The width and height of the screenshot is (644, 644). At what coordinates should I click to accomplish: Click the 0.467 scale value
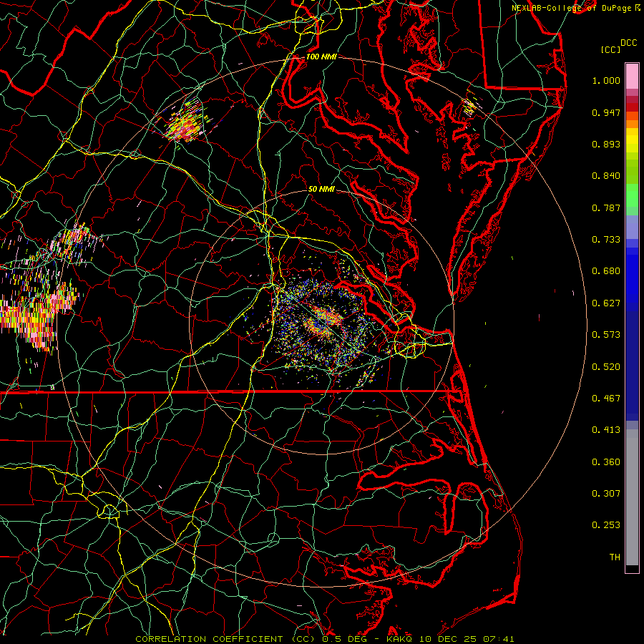click(606, 399)
